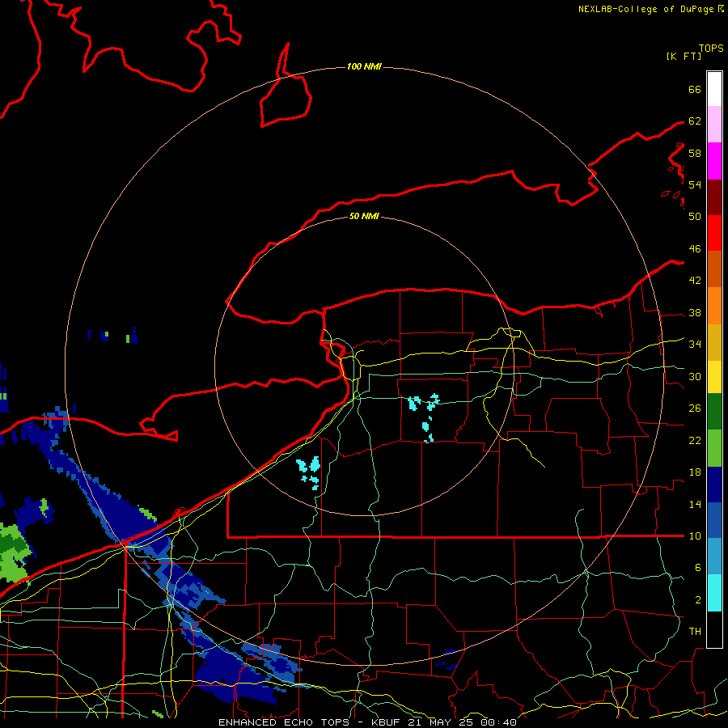Click the '22' legend value
Image resolution: width=728 pixels, height=728 pixels.
click(695, 440)
